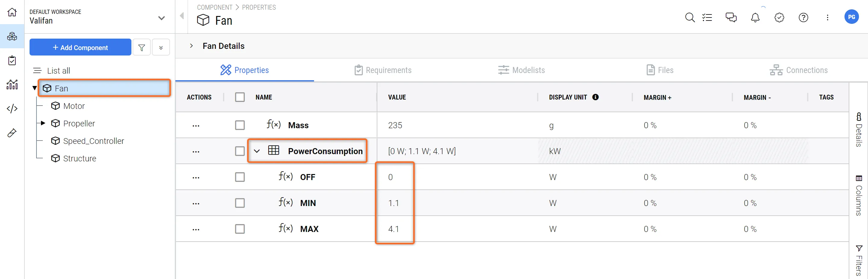868x279 pixels.
Task: Open the analysis chart icon in sidebar
Action: 12,85
